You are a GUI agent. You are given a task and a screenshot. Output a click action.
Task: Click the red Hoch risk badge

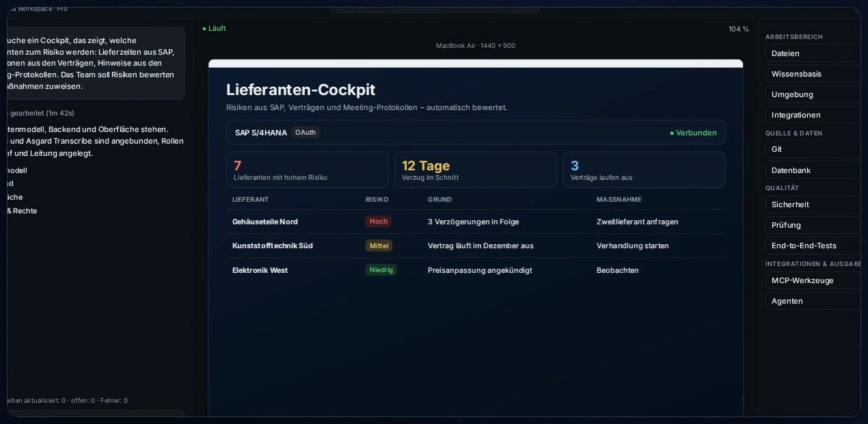click(x=379, y=222)
